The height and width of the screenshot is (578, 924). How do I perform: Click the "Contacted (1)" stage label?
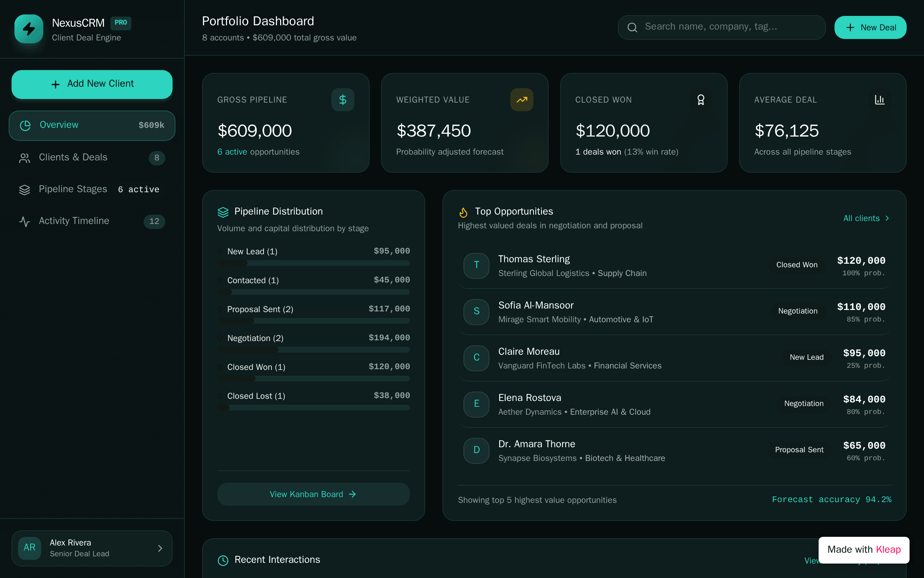click(253, 281)
